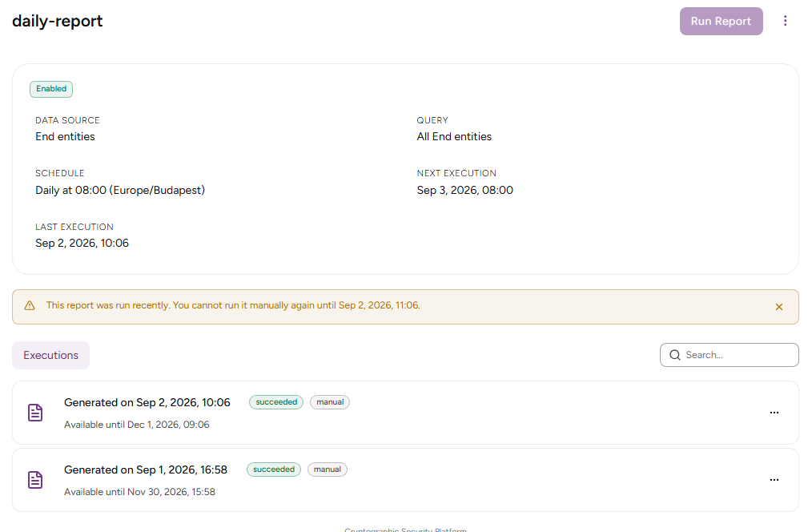Click last execution 'Sep 2, 2026, 10:06'
The height and width of the screenshot is (532, 812).
coord(82,244)
